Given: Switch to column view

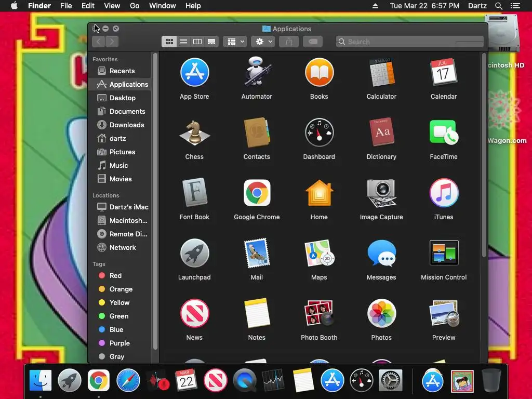Looking at the screenshot, I should pyautogui.click(x=197, y=42).
